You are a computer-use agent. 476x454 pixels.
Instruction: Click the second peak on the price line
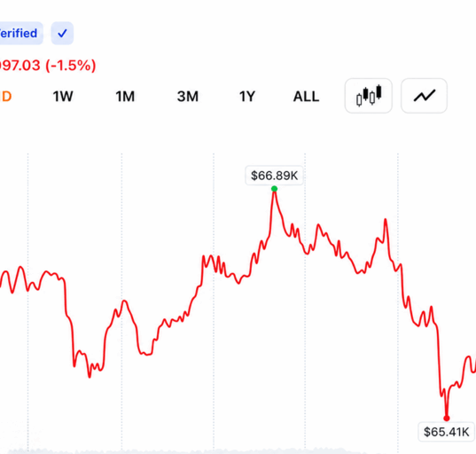[x=386, y=219]
